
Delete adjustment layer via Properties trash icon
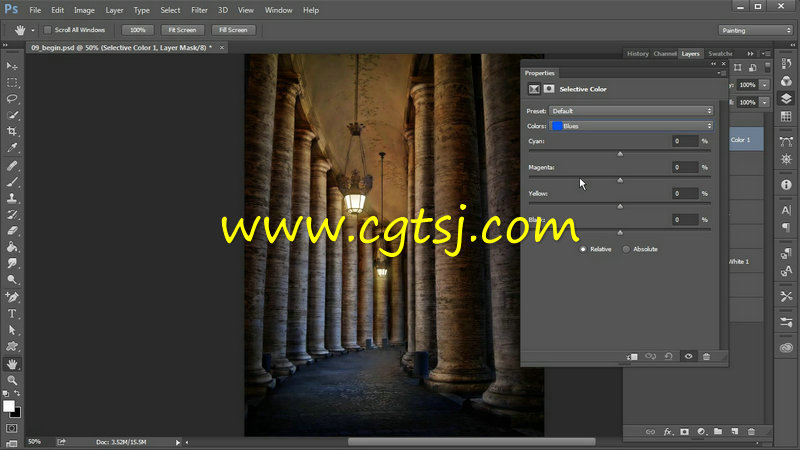[x=706, y=356]
